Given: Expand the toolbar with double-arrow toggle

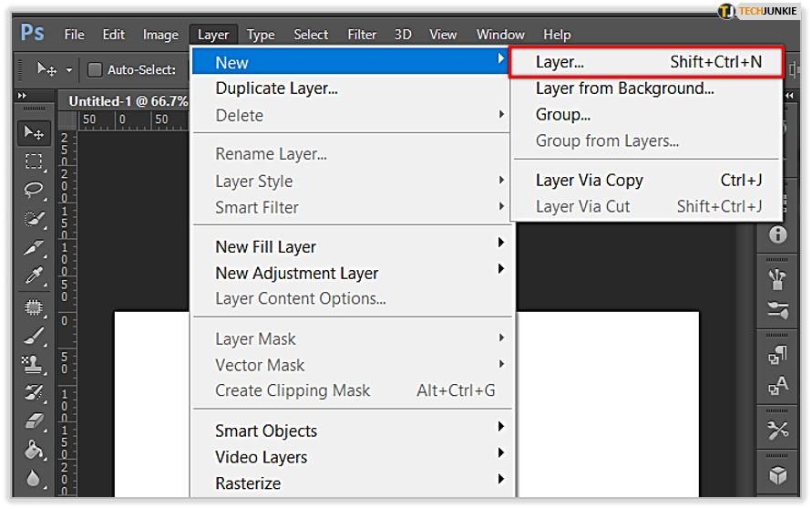Looking at the screenshot, I should pos(22,96).
